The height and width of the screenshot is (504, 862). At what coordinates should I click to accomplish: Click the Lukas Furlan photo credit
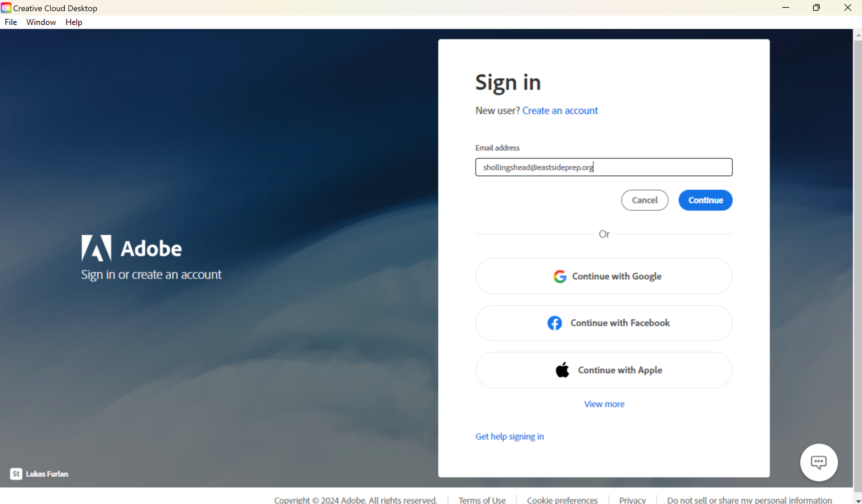[47, 474]
